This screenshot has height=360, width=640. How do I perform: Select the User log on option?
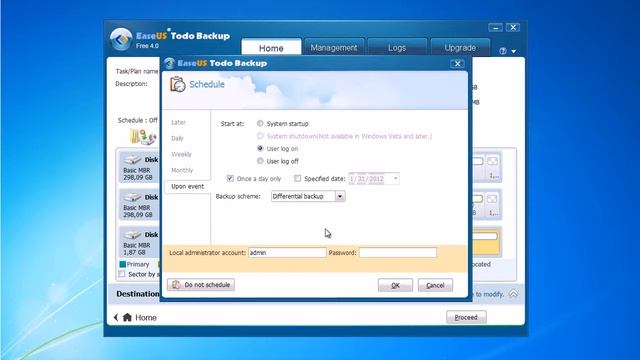[x=260, y=148]
